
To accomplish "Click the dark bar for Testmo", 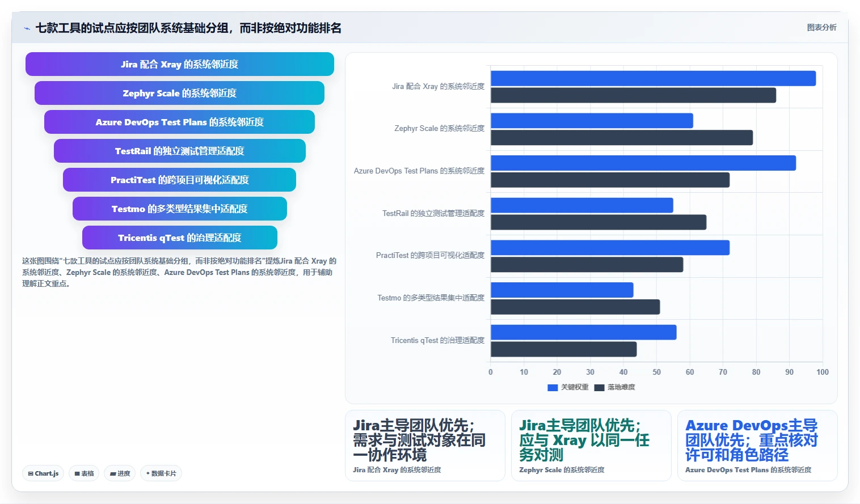I will [x=575, y=307].
